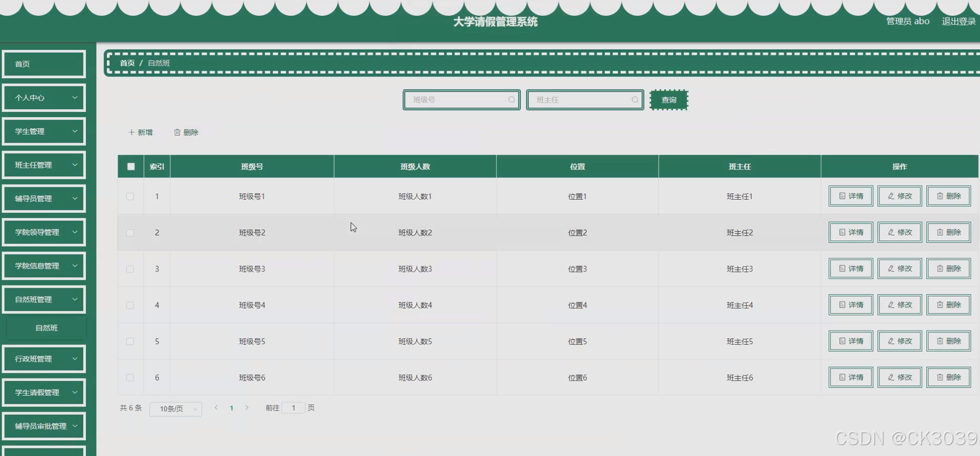The width and height of the screenshot is (980, 456).
Task: Select checkbox of row 3
Action: coord(130,269)
